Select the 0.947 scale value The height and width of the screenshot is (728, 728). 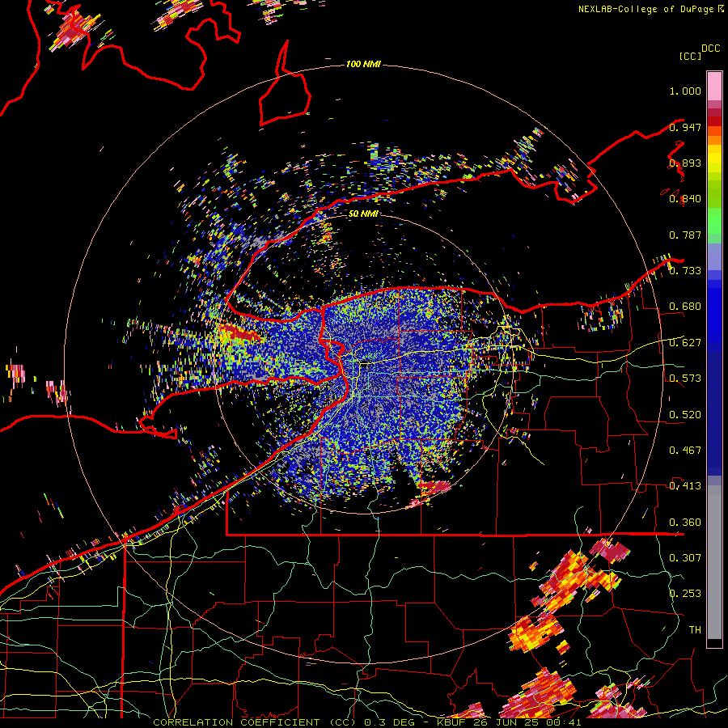tap(685, 127)
